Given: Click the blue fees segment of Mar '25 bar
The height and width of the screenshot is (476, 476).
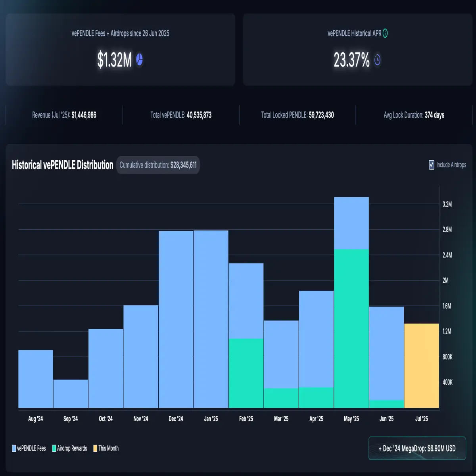Looking at the screenshot, I should (281, 354).
